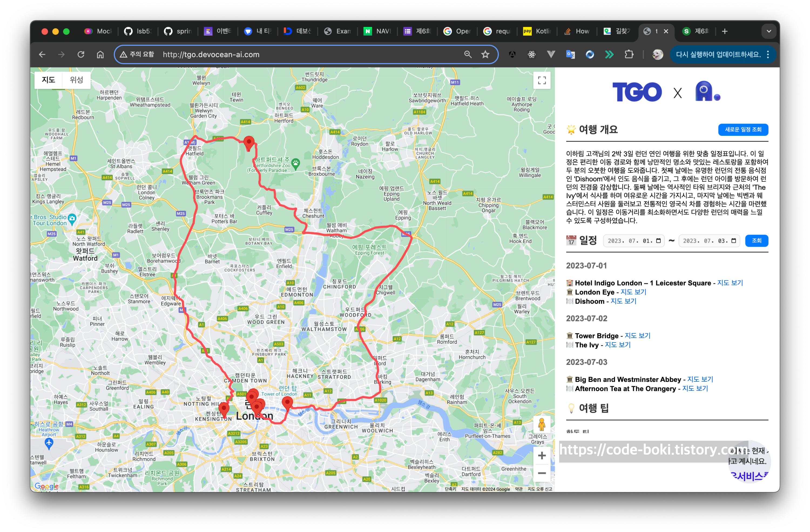Image resolution: width=810 pixels, height=532 pixels.
Task: Reload the page with refresh icon
Action: point(81,55)
